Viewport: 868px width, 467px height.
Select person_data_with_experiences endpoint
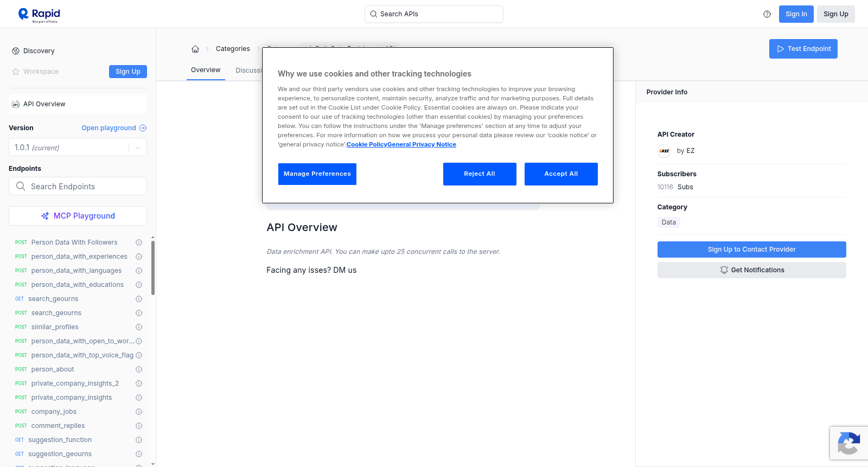[x=79, y=257]
